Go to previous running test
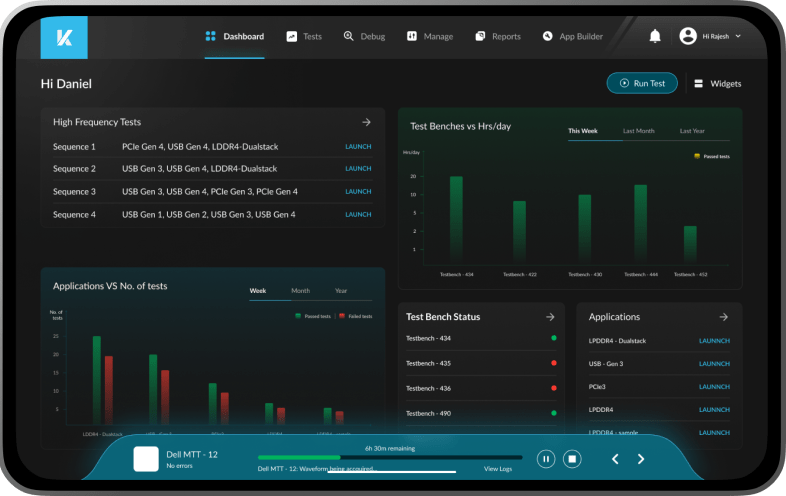 [x=615, y=459]
